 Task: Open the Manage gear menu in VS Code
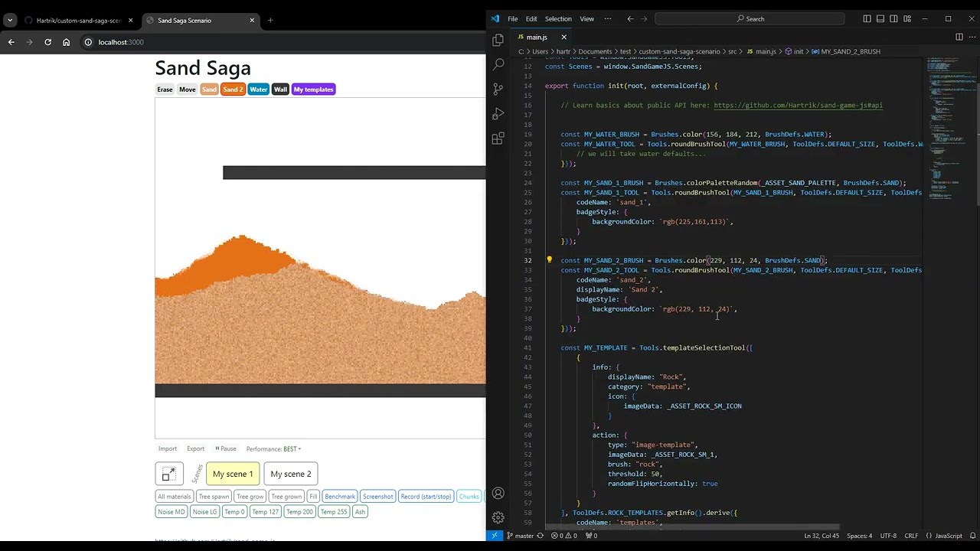pos(498,517)
